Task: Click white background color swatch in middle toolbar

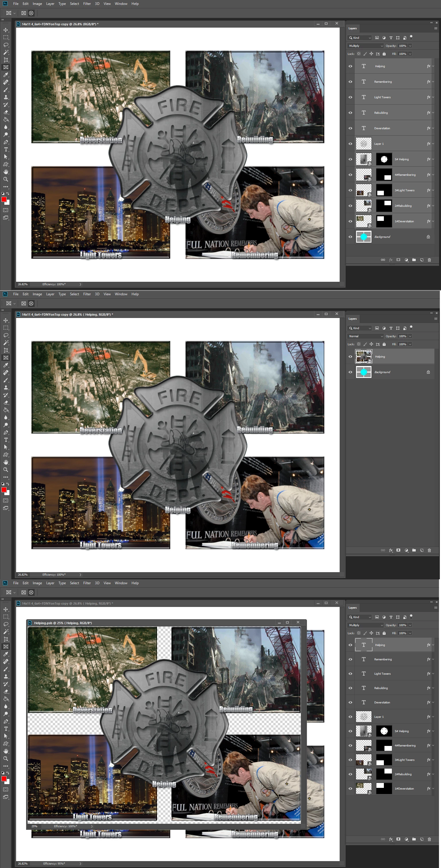Action: (7, 493)
